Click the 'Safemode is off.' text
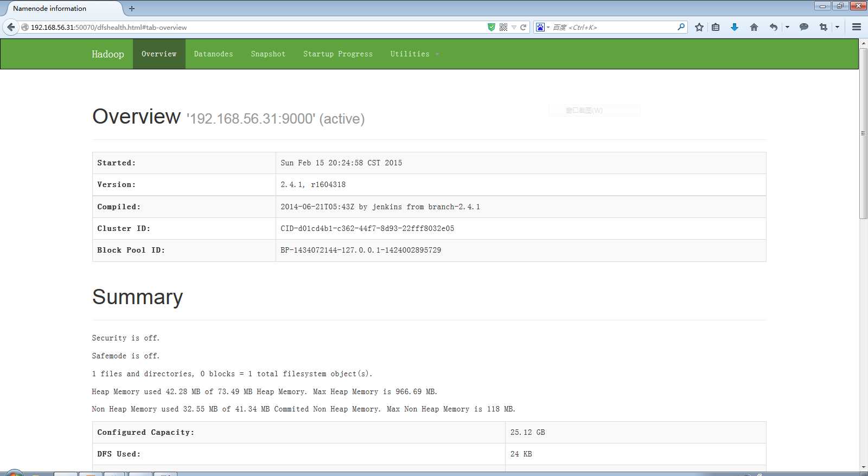Viewport: 868px width, 476px height. point(126,356)
